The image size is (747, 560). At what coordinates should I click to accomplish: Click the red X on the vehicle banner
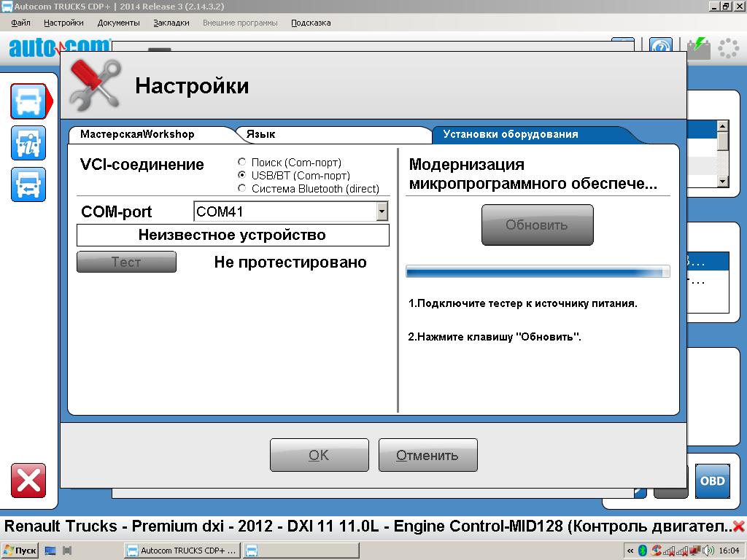coord(739,526)
